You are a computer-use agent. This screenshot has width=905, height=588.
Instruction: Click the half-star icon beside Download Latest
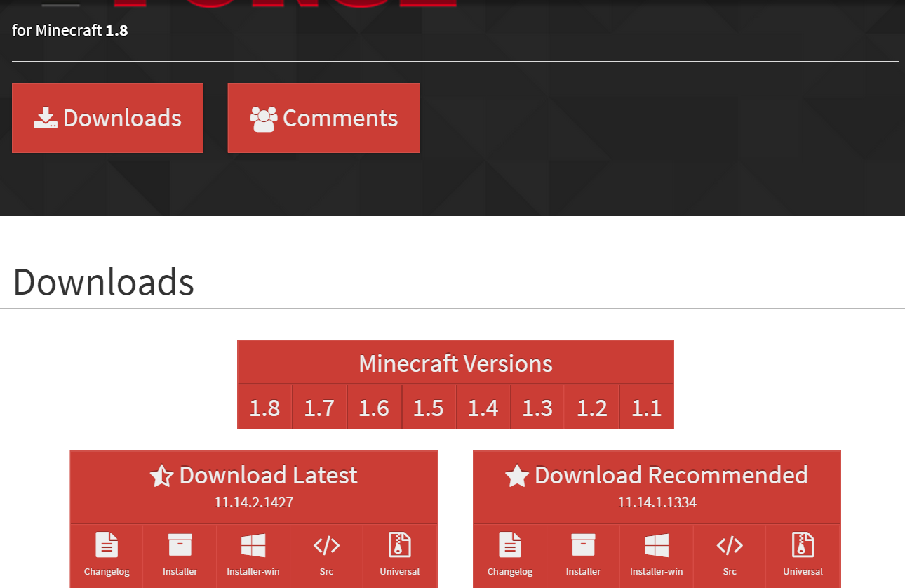(x=161, y=476)
